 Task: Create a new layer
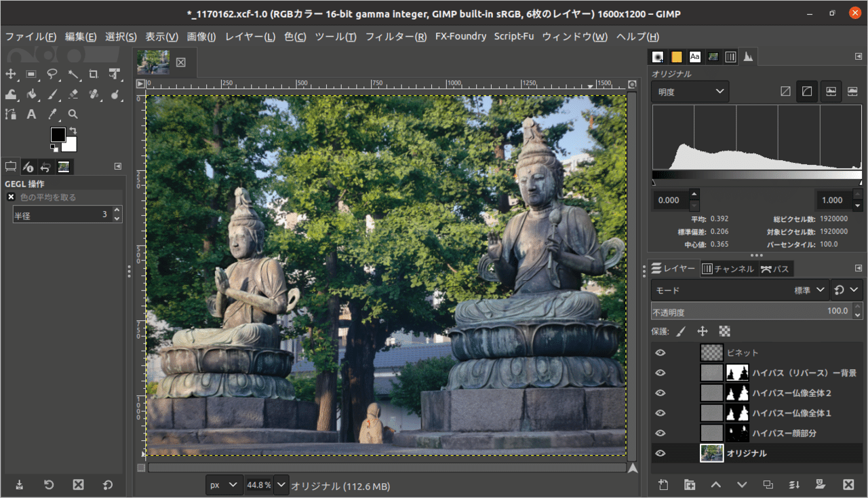[x=663, y=484]
